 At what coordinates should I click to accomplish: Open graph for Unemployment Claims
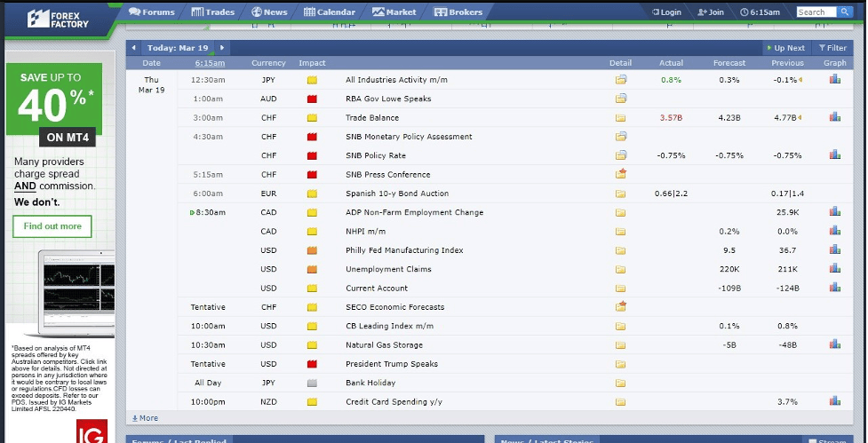(x=834, y=269)
